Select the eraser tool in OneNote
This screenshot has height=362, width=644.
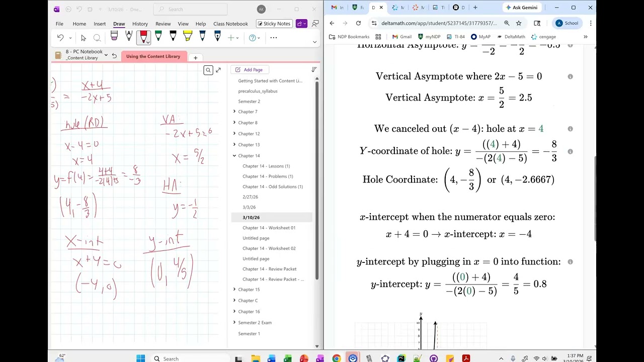tap(114, 37)
